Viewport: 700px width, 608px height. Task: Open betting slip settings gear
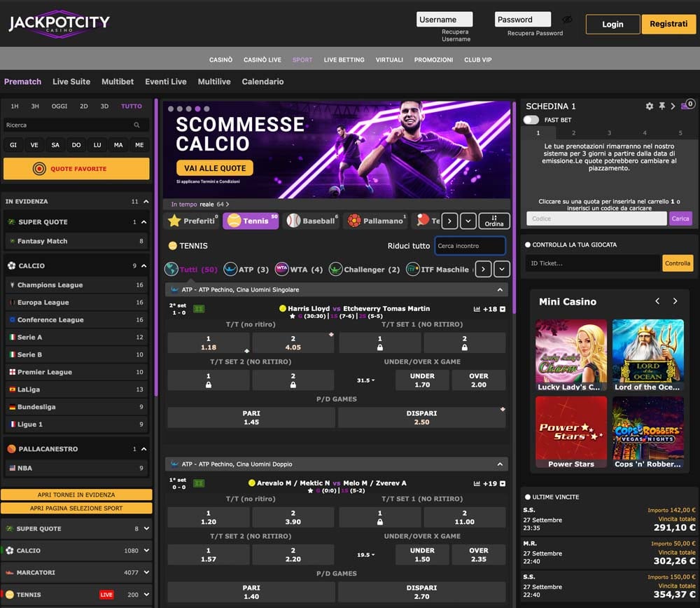point(649,106)
